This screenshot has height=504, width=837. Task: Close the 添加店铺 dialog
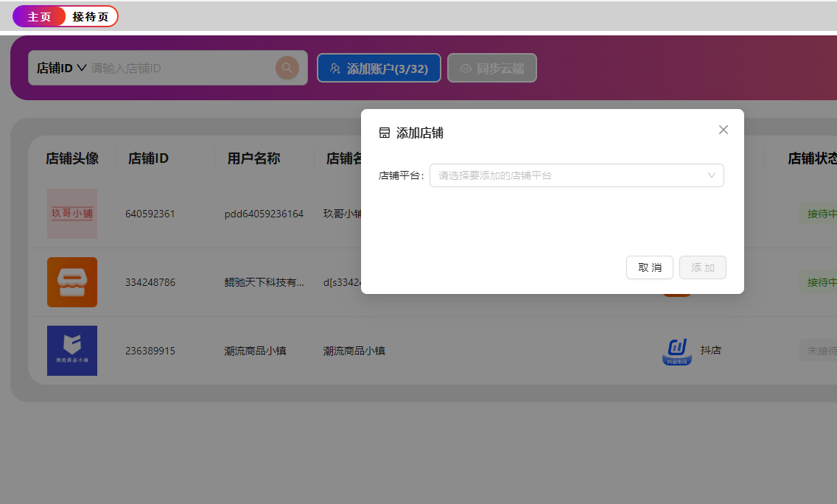point(723,130)
